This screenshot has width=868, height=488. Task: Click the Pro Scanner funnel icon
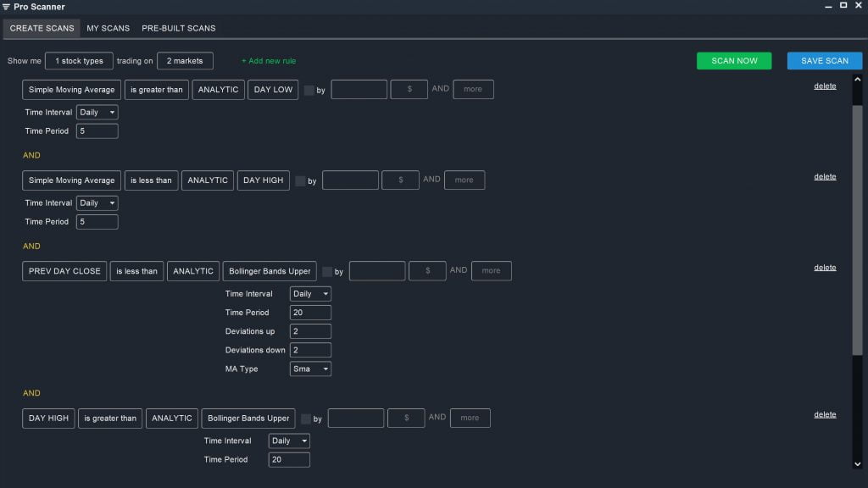(x=6, y=7)
